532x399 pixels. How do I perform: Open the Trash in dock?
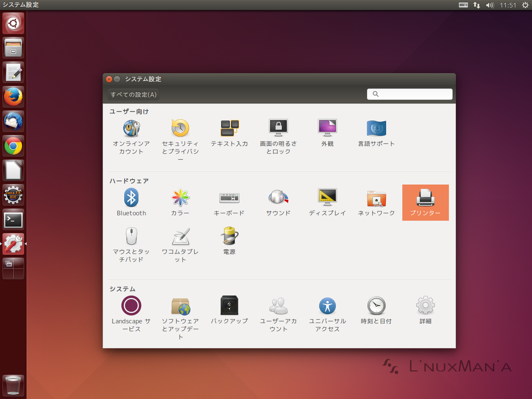[13, 385]
